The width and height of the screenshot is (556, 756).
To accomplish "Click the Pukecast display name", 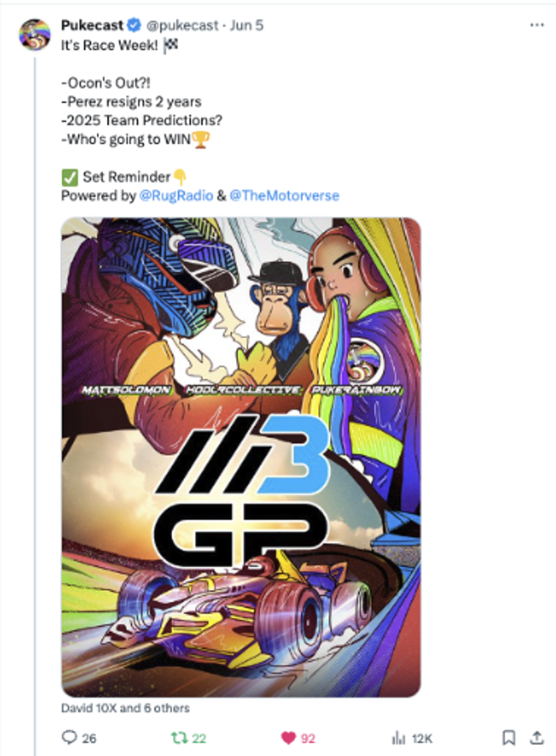I will (x=92, y=25).
